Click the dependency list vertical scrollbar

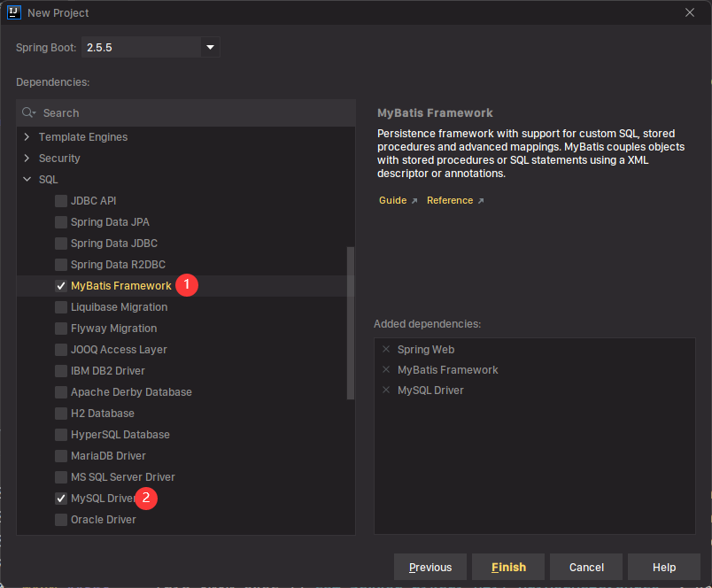(350, 323)
